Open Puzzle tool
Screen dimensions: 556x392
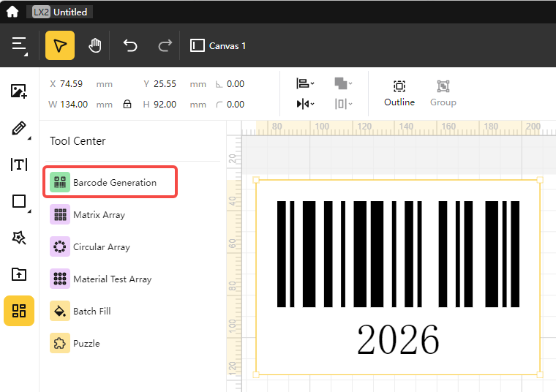click(x=75, y=343)
